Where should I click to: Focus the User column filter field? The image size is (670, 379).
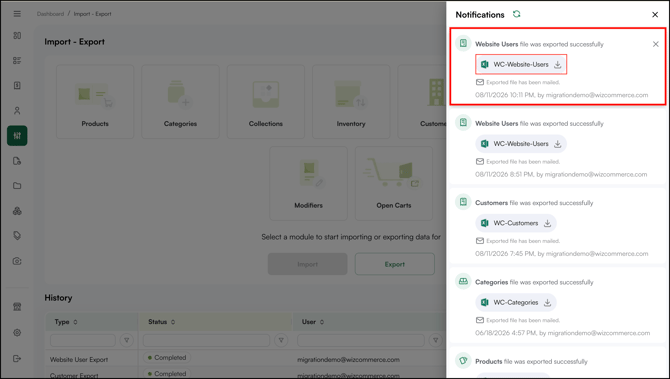pos(361,341)
